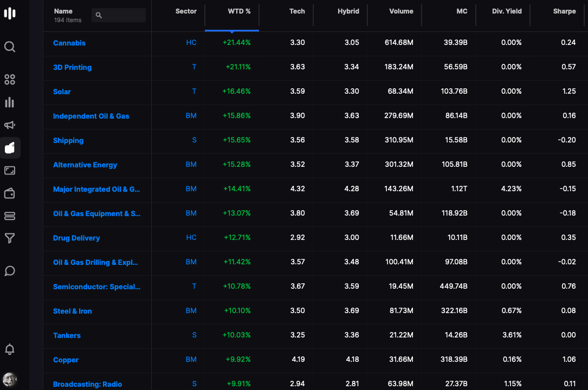Open the Independent Oil & Gas link
This screenshot has width=588, height=390.
point(91,116)
